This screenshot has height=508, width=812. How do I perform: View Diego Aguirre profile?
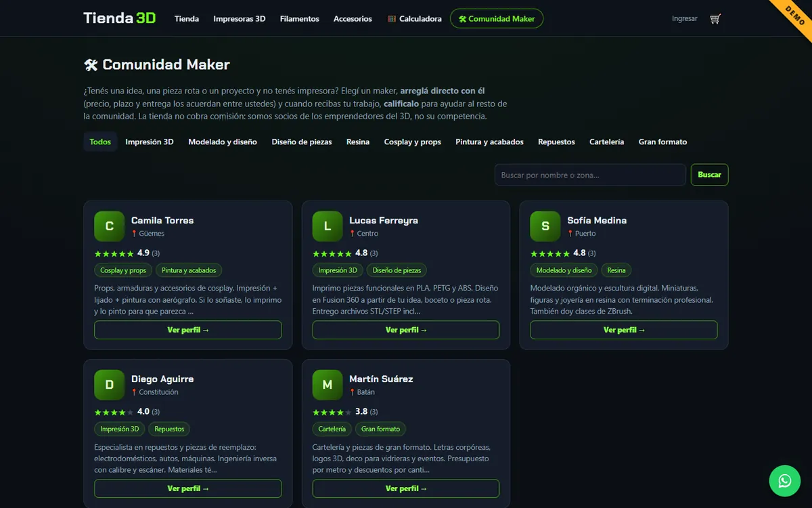188,488
